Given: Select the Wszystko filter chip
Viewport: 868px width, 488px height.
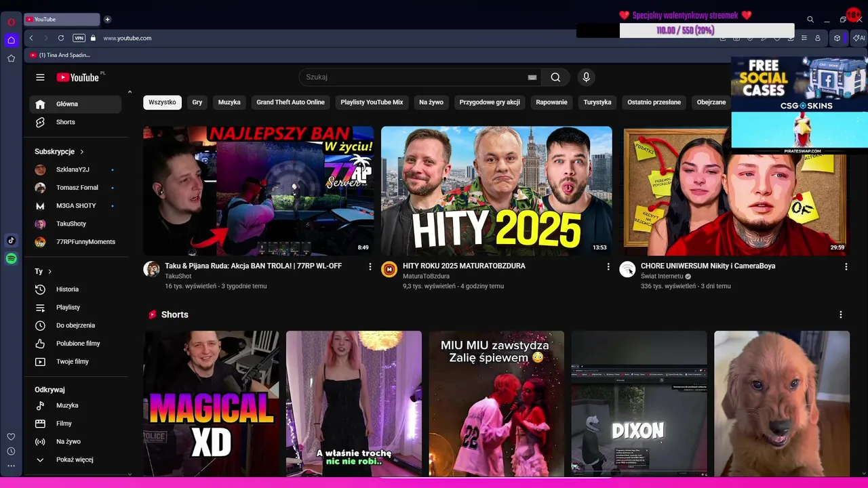Looking at the screenshot, I should pos(162,102).
